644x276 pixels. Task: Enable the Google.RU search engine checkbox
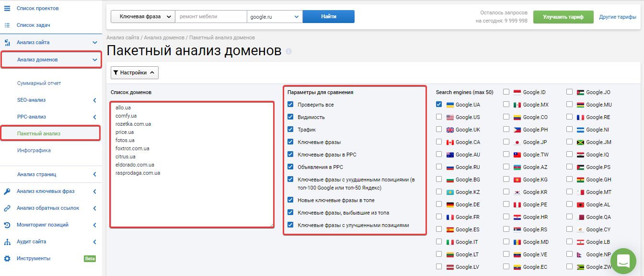click(439, 167)
